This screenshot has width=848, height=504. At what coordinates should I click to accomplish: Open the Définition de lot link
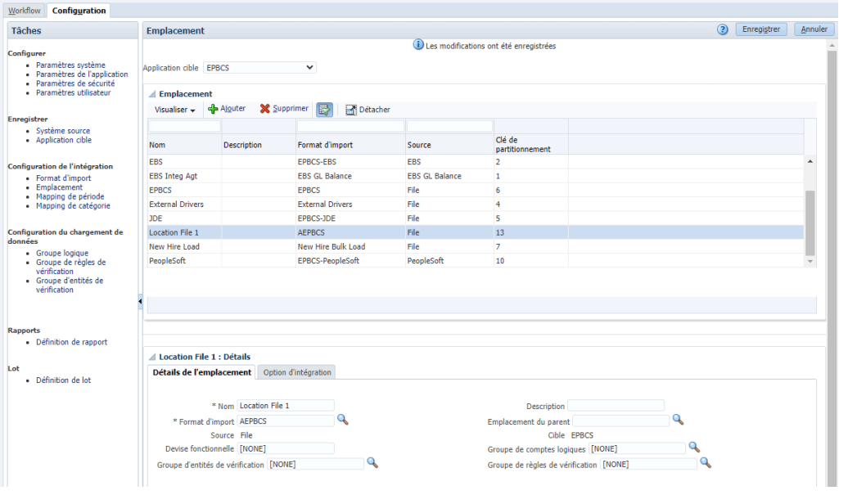63,380
